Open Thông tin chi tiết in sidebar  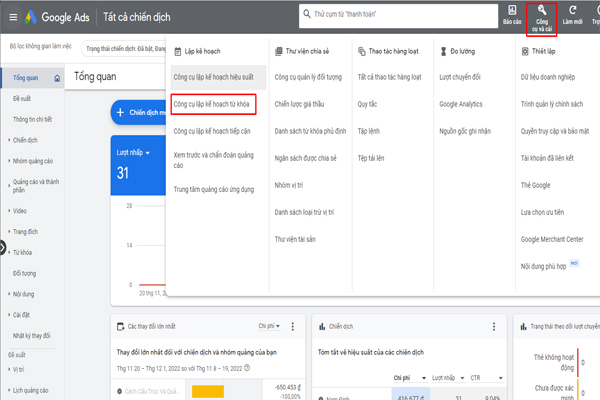pyautogui.click(x=33, y=119)
